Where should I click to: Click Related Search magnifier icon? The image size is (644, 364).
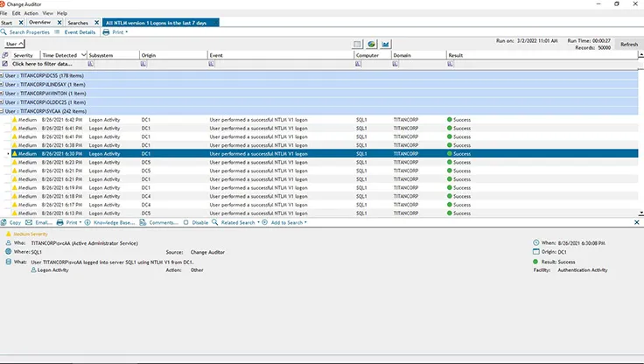214,222
